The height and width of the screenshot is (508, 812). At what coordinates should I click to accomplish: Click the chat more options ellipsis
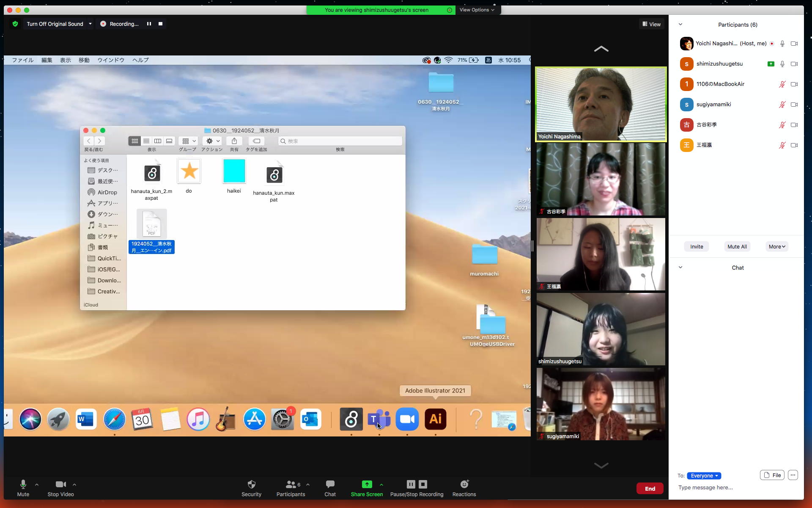(793, 475)
